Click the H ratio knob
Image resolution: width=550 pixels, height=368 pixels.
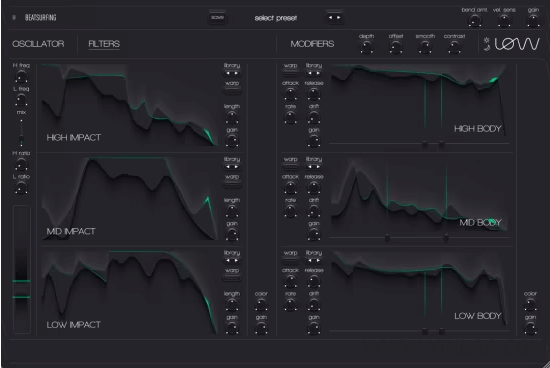[21, 164]
